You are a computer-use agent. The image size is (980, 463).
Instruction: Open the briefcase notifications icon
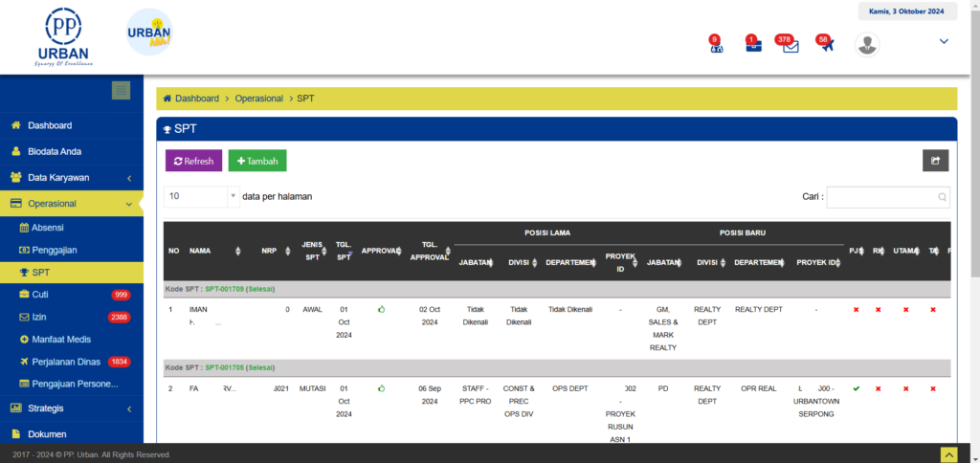coord(753,46)
